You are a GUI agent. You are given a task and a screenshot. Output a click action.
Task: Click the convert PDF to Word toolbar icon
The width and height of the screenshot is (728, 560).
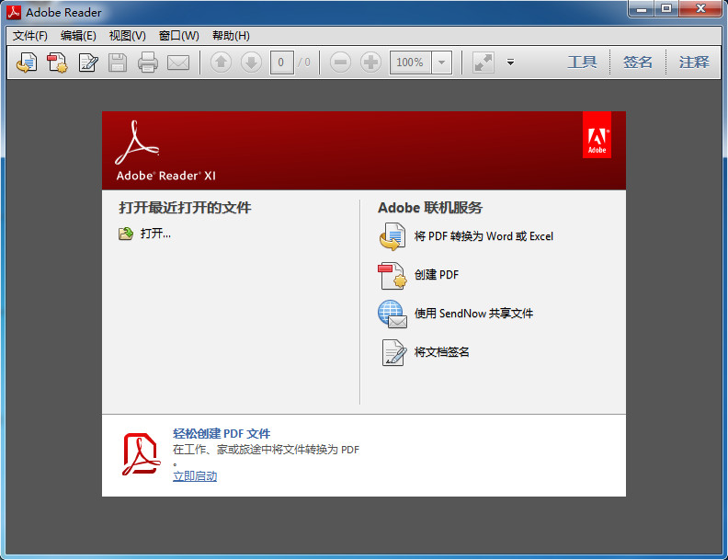pyautogui.click(x=27, y=63)
